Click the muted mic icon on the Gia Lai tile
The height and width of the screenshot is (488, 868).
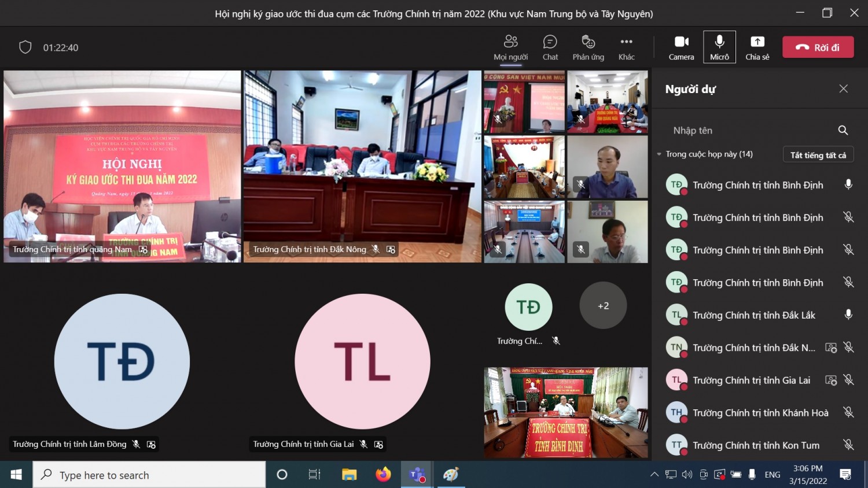[x=363, y=444]
